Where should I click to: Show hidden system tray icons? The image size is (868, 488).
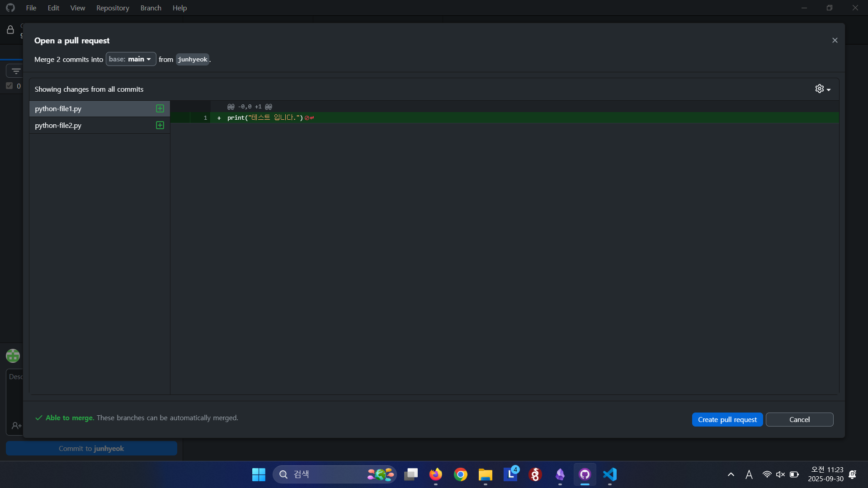click(731, 474)
